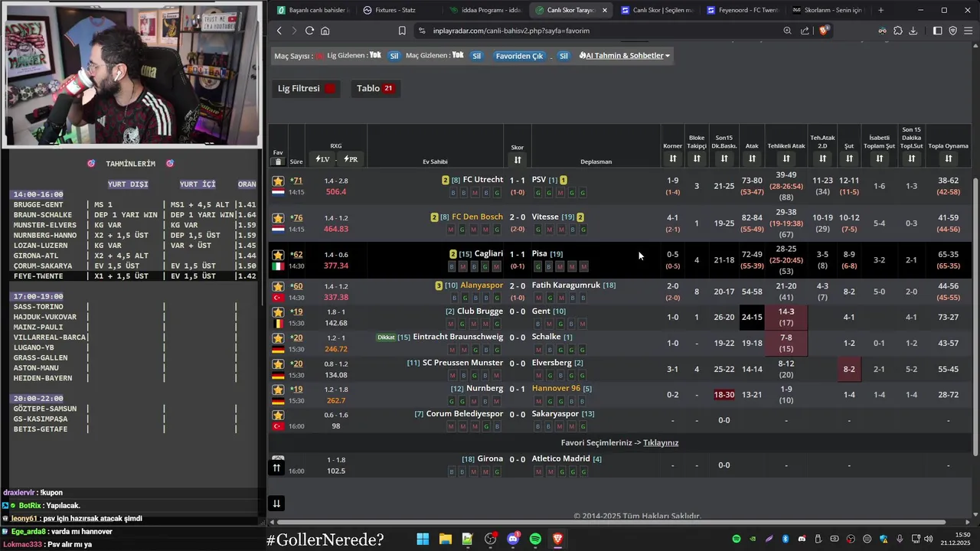
Task: Go back with browser back arrow
Action: [279, 31]
